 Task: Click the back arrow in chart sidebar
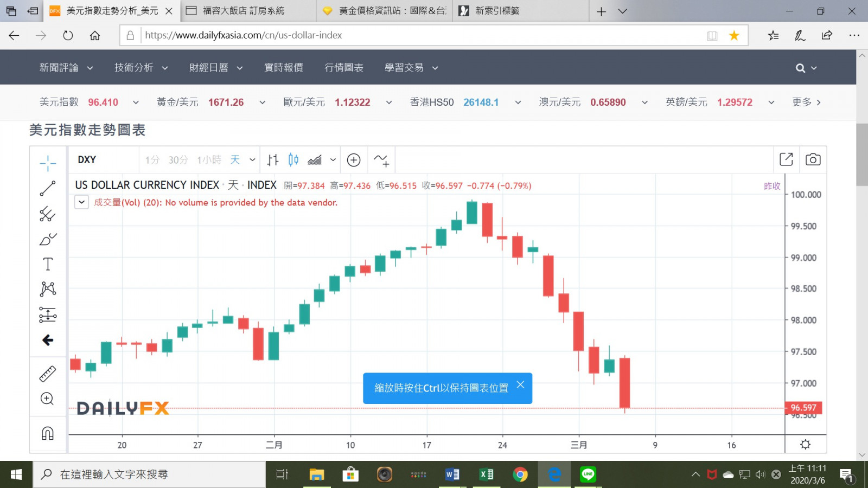tap(48, 340)
